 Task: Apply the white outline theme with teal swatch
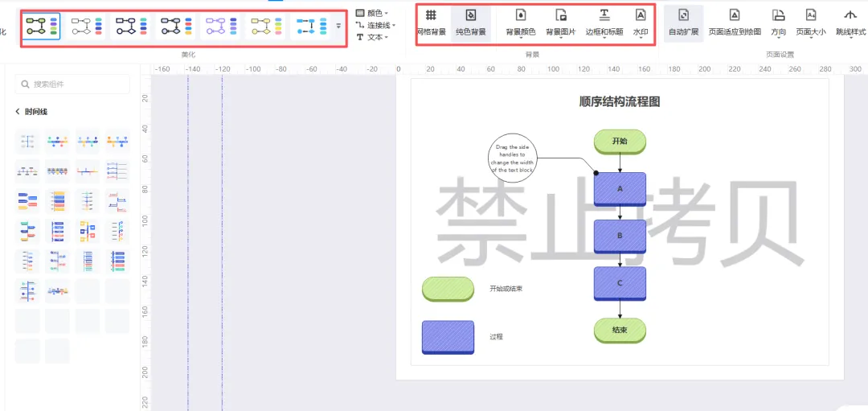86,26
